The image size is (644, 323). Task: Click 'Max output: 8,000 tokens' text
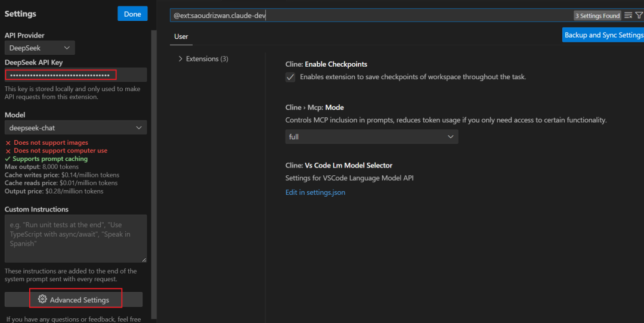[x=42, y=167]
